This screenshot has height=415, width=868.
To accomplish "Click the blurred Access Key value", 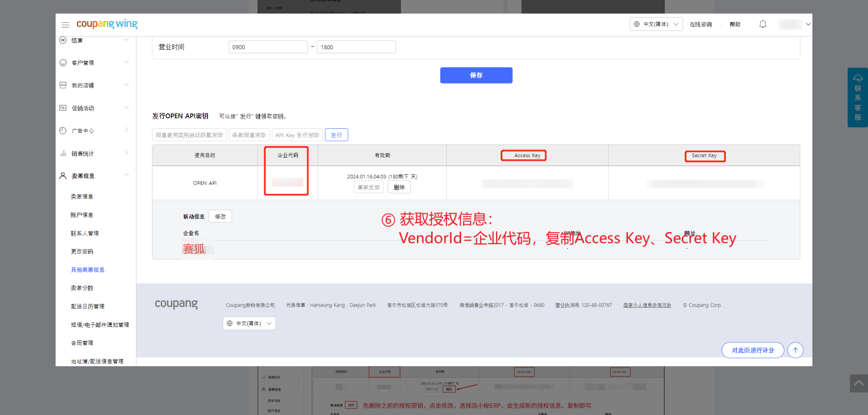I will point(527,184).
